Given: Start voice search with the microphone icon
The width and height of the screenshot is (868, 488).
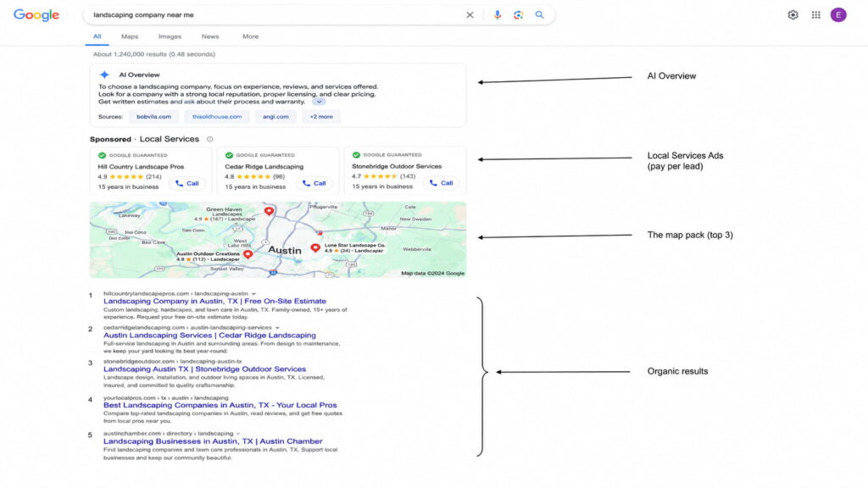Looking at the screenshot, I should click(497, 15).
